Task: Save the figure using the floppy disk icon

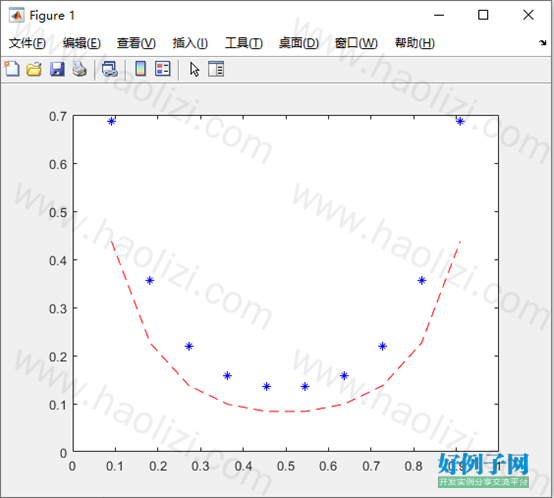Action: click(57, 69)
